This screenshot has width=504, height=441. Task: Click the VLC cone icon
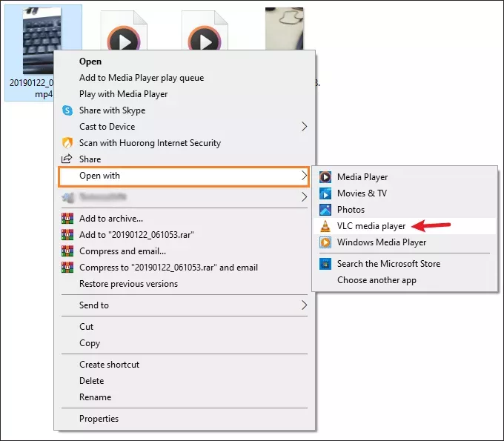(x=325, y=226)
